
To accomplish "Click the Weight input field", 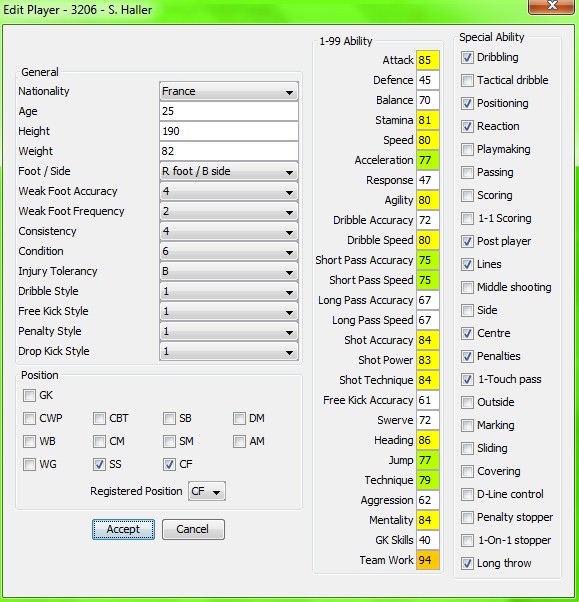I will pyautogui.click(x=229, y=151).
